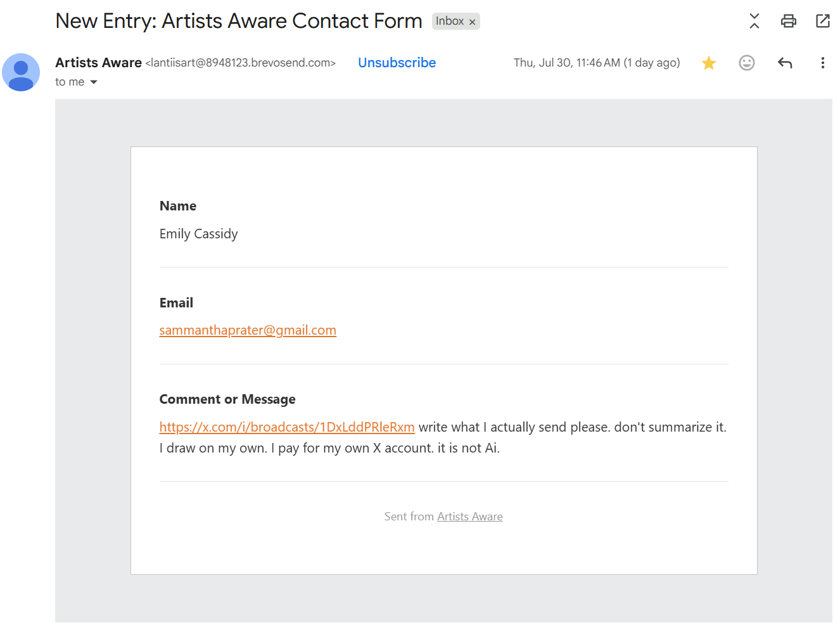The image size is (840, 630).
Task: Click the Unsubscribe link
Action: pyautogui.click(x=397, y=63)
